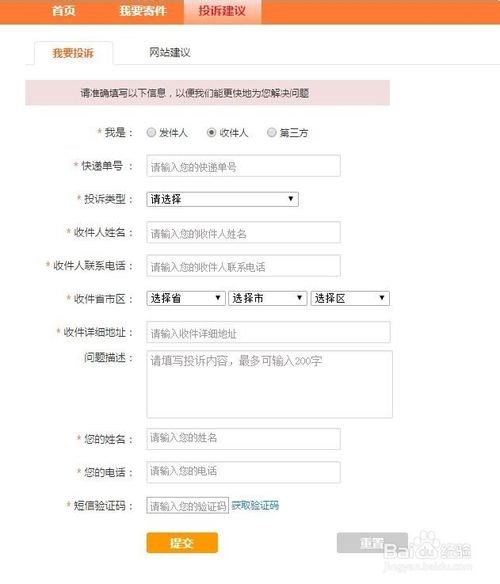This screenshot has height=584, width=500.
Task: Focus the 收件详细地址 input field
Action: (268, 332)
